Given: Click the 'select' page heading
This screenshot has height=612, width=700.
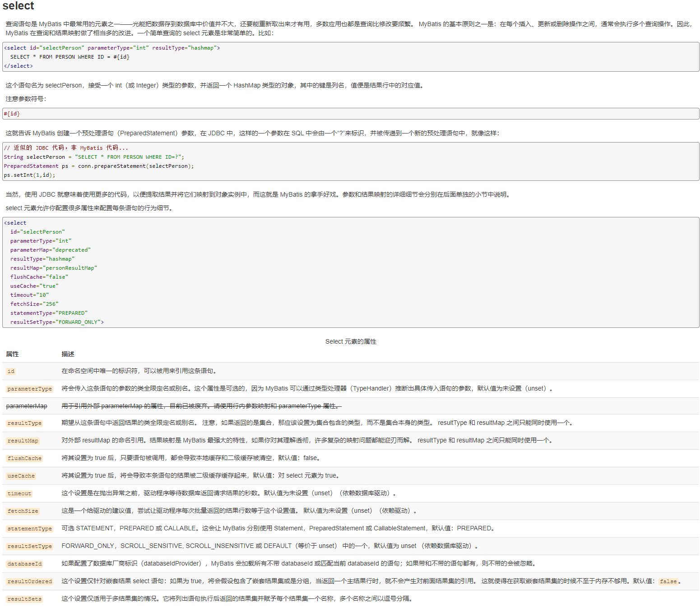Looking at the screenshot, I should [x=18, y=6].
